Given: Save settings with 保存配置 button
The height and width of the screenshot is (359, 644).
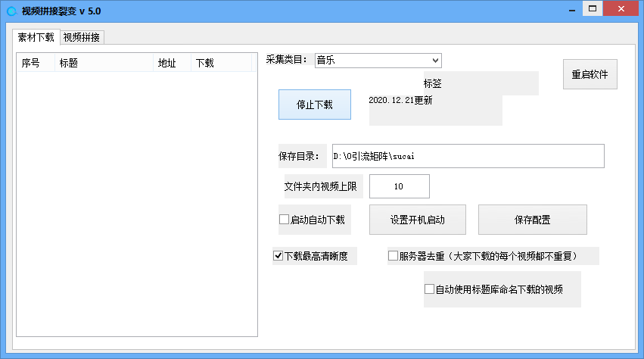Looking at the screenshot, I should point(532,220).
